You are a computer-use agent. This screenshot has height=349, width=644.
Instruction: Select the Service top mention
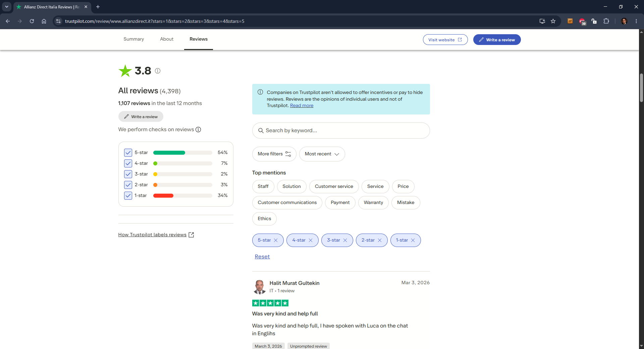[x=375, y=187]
